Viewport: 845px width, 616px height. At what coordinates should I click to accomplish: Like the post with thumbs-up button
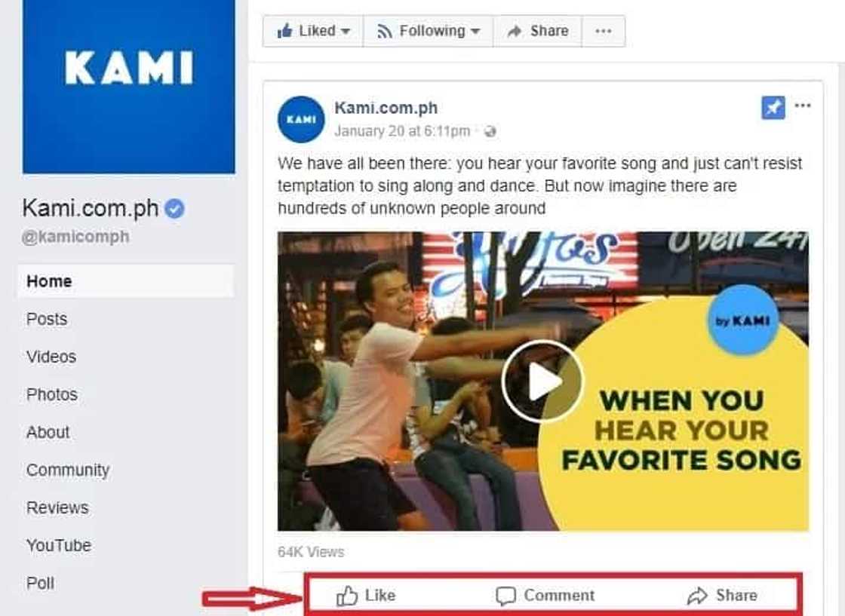click(x=365, y=596)
